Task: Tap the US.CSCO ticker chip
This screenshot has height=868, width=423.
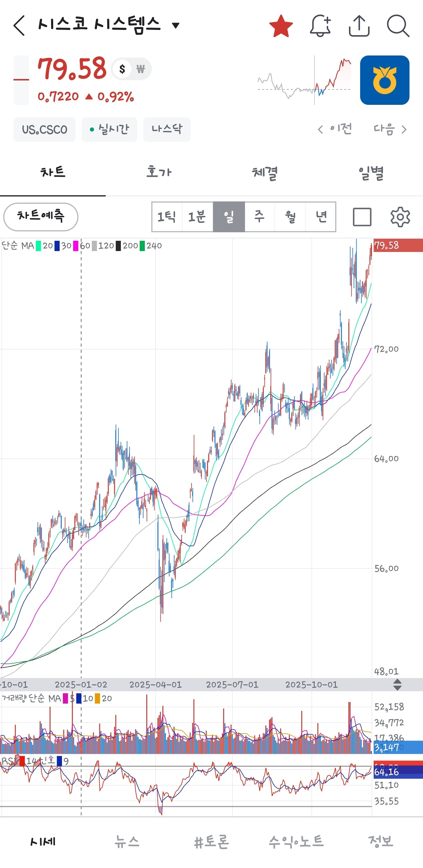Action: point(44,129)
